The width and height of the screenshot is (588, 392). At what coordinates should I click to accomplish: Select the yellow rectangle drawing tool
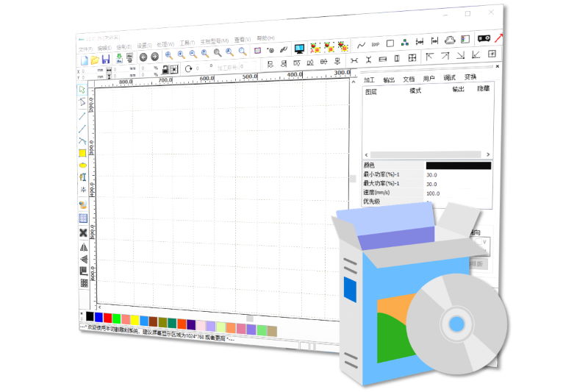[82, 153]
